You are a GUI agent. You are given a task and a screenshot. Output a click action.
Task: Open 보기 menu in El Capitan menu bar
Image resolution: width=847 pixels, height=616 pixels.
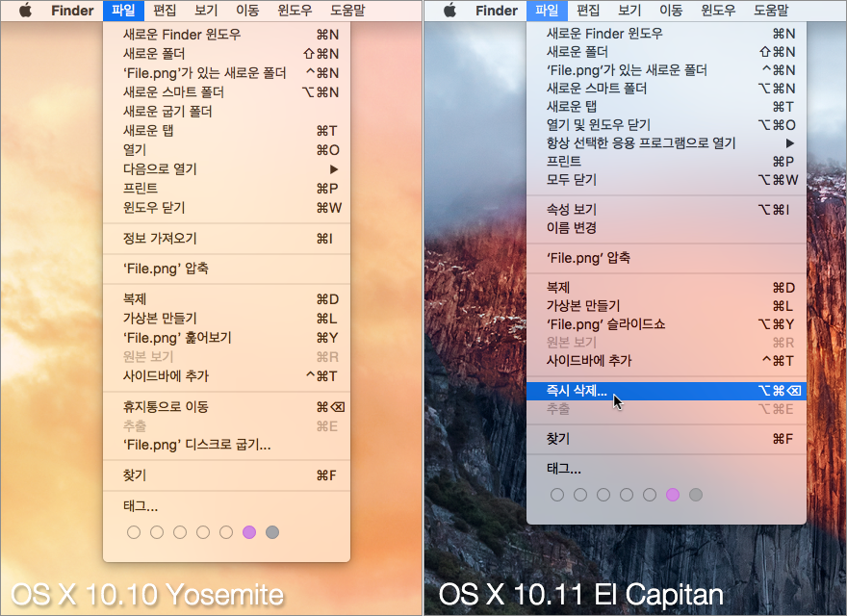[x=629, y=11]
